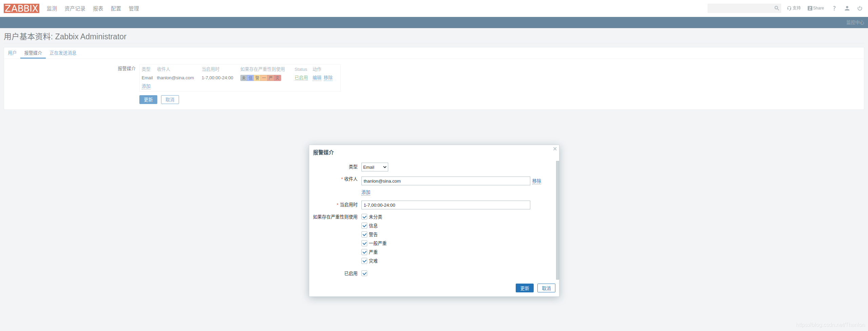The height and width of the screenshot is (331, 868).
Task: Open the user profile icon
Action: 847,8
